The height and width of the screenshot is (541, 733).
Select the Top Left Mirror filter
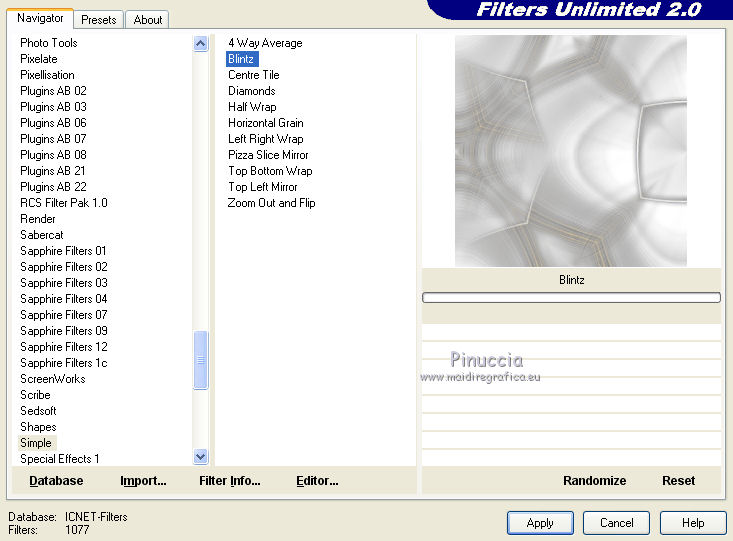point(262,187)
